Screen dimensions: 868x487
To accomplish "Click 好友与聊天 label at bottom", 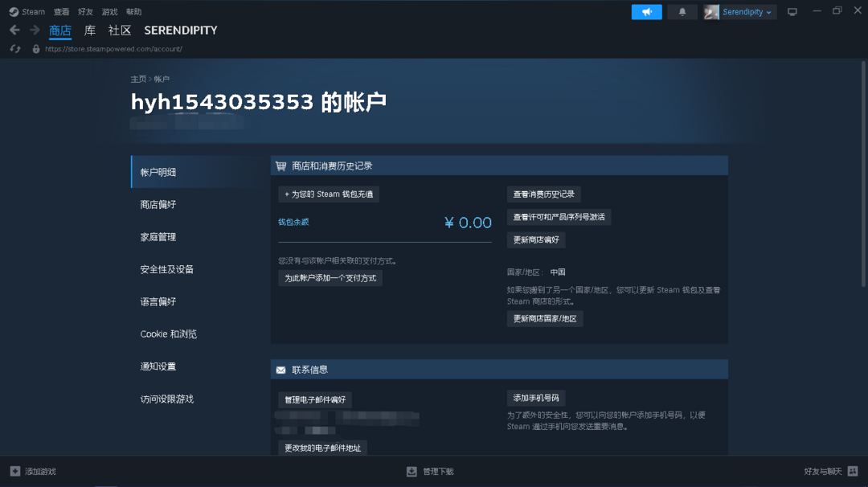I will point(823,472).
